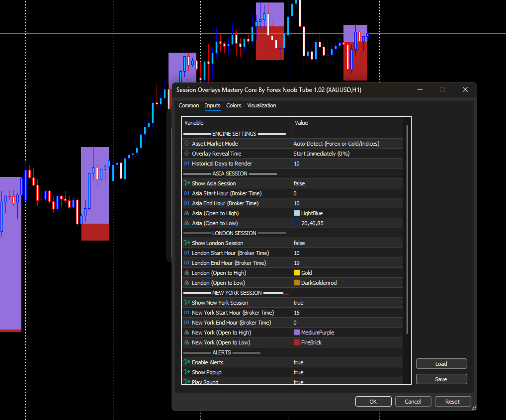This screenshot has width=506, height=420.
Task: Click the Enable Alerts boolean icon
Action: [186, 362]
